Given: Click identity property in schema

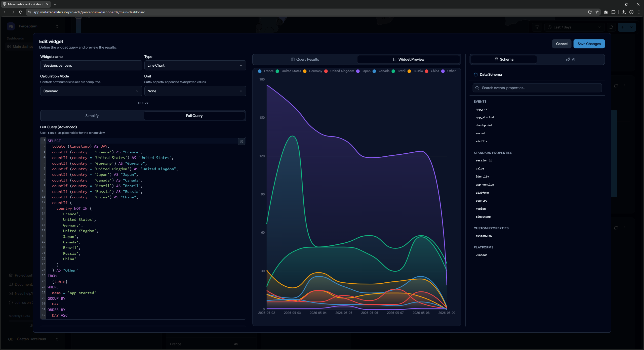Looking at the screenshot, I should pyautogui.click(x=482, y=177).
